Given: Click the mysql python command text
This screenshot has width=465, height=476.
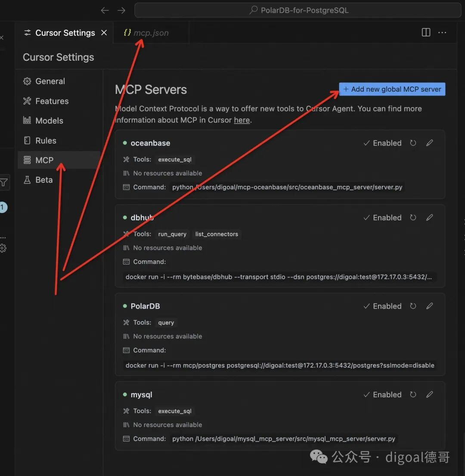Looking at the screenshot, I should (x=284, y=439).
